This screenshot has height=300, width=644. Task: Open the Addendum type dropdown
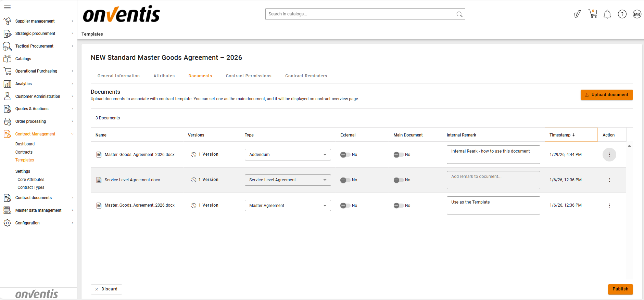tap(288, 155)
